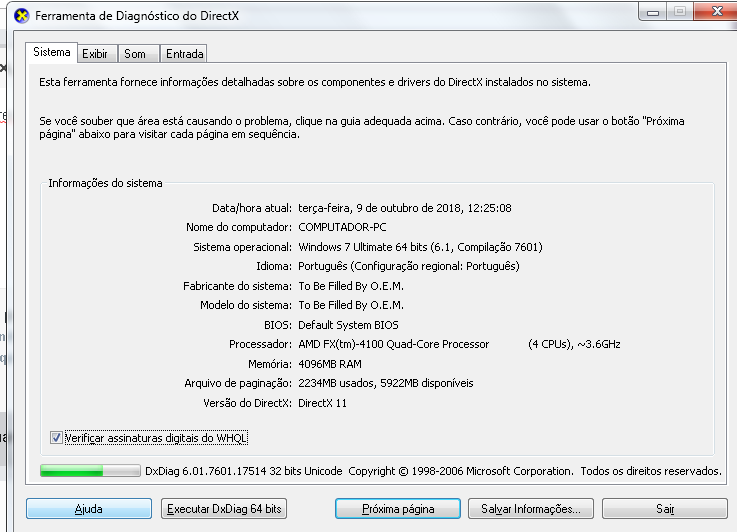This screenshot has height=532, width=737.
Task: Click 'Windows 7 Ultimate 64 bits' value
Action: click(x=362, y=247)
